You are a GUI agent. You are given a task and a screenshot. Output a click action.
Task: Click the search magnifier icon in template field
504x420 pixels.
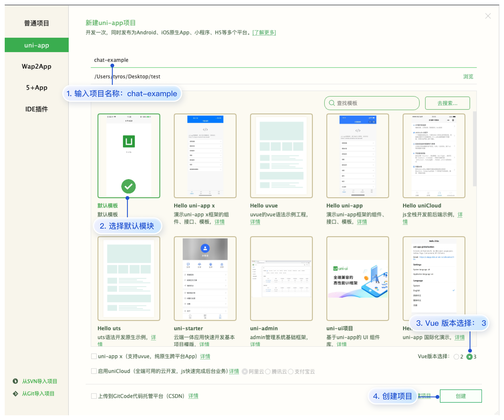[332, 103]
